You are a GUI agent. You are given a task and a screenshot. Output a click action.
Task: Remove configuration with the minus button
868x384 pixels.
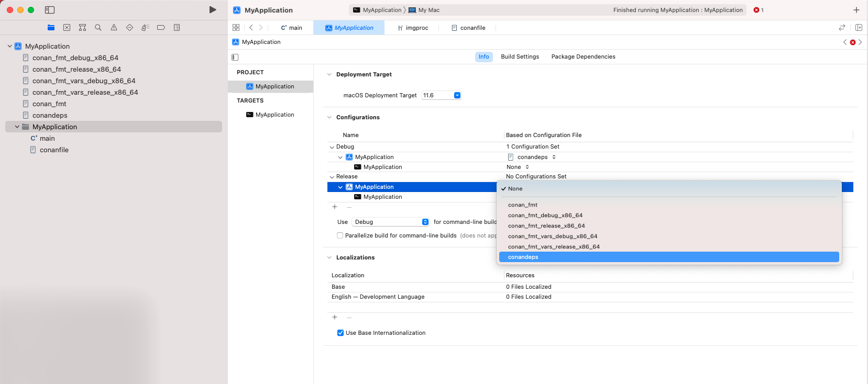click(x=349, y=207)
